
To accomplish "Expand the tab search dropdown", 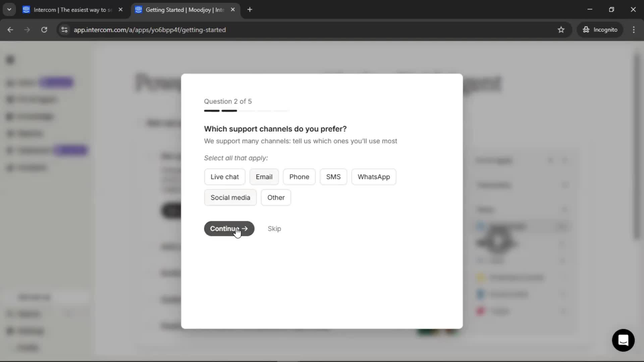I will coord(9,10).
